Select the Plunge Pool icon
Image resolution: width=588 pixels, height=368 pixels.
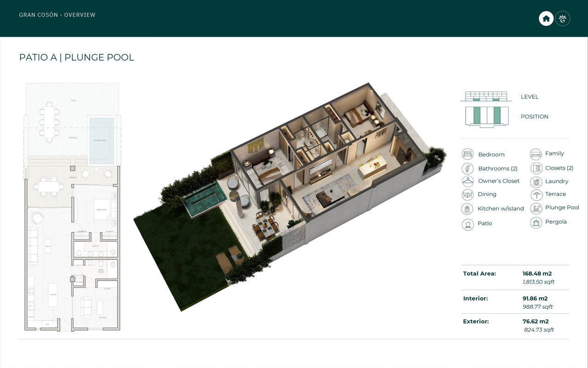click(x=536, y=208)
